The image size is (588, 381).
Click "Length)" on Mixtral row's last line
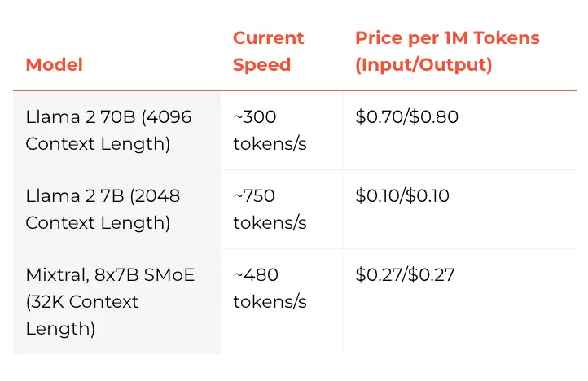(x=60, y=329)
